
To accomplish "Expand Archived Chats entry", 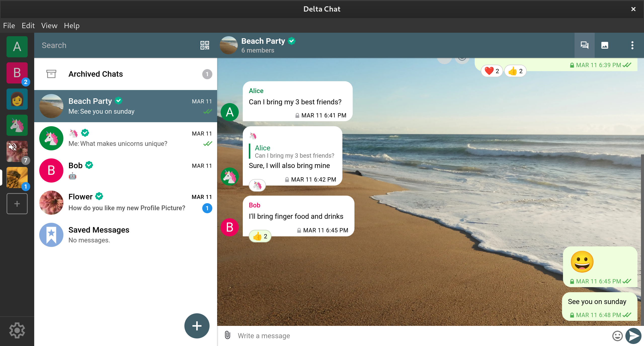I will (x=126, y=74).
